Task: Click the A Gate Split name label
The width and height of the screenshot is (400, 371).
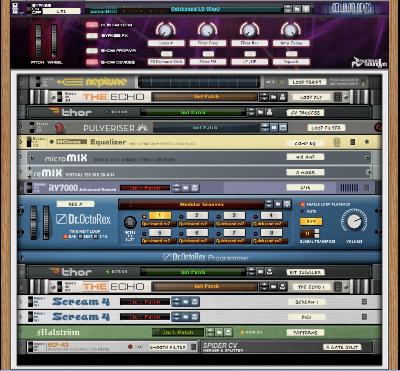Action: [x=342, y=347]
